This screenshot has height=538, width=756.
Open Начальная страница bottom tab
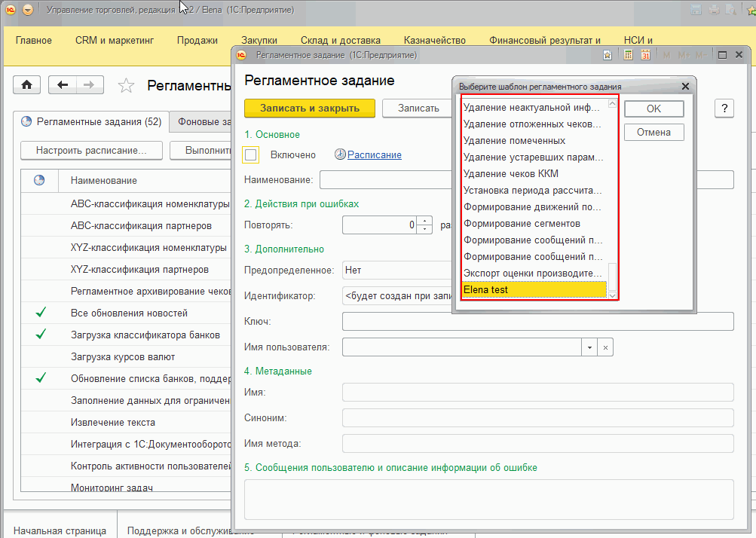(60, 530)
